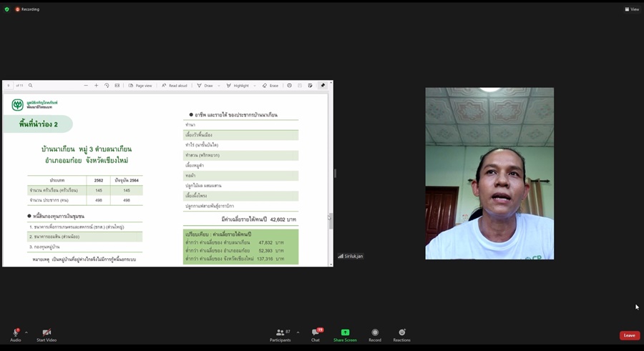The image size is (644, 351).
Task: Click the search magnifier in PDF toolbar
Action: (x=30, y=86)
